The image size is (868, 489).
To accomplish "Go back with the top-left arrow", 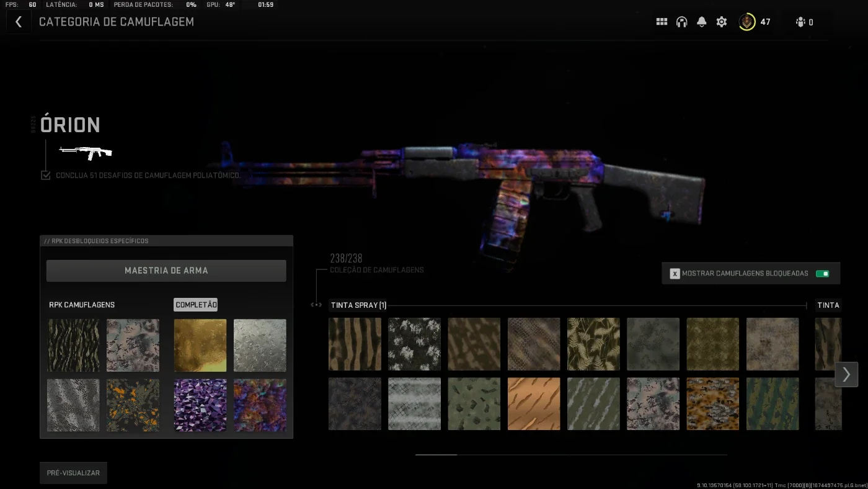I will [x=19, y=22].
